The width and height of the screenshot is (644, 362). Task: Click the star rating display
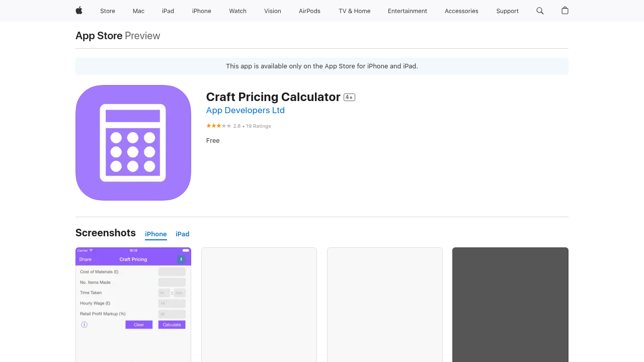click(x=219, y=126)
